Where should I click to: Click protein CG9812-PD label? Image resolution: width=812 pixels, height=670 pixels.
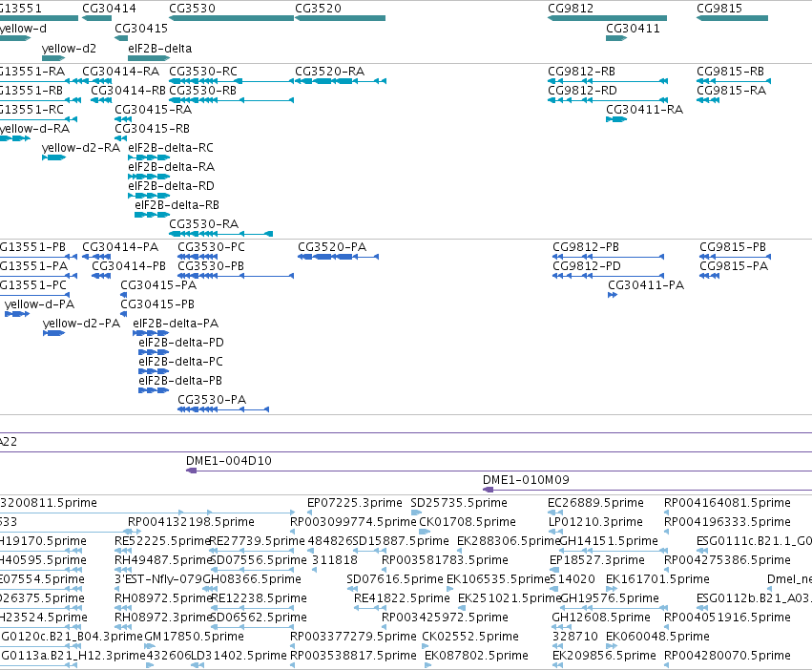[587, 267]
